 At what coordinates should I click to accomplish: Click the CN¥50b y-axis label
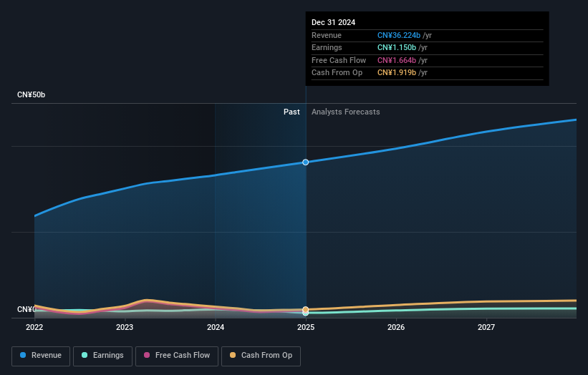tap(31, 94)
